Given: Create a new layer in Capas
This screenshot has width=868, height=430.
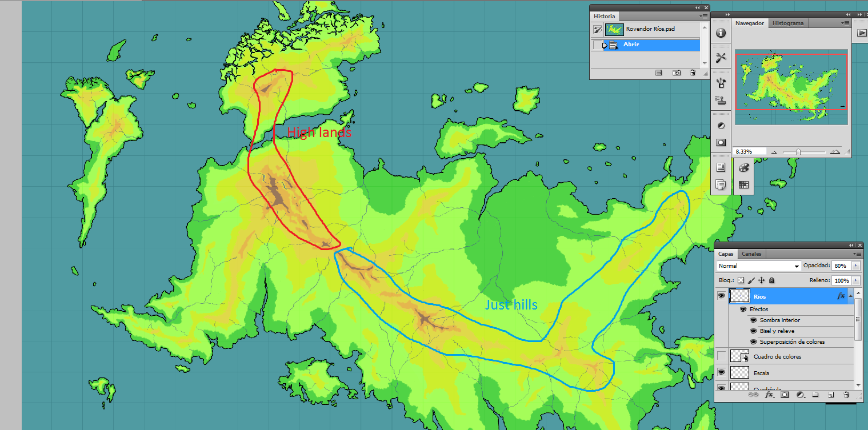Looking at the screenshot, I should click(x=831, y=395).
